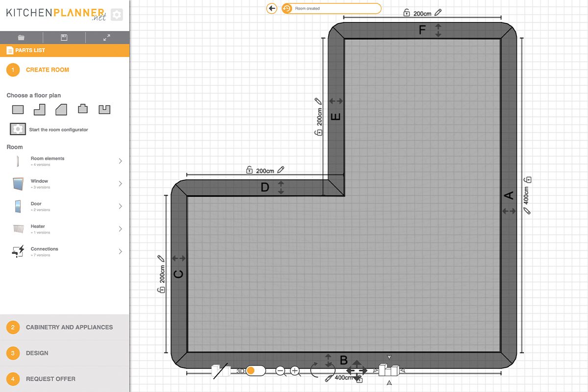Select the U-shaped floor plan
Viewport: 588px width, 392px height.
click(x=103, y=109)
